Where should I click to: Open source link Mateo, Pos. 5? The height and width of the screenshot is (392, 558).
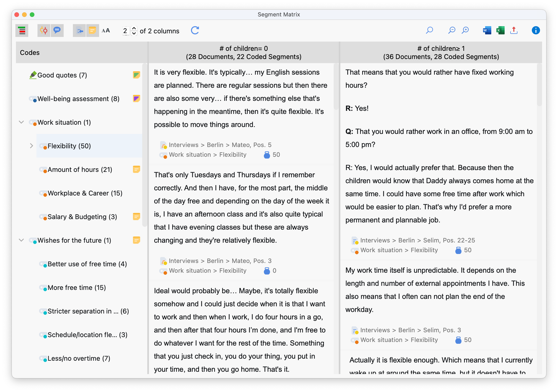point(220,145)
